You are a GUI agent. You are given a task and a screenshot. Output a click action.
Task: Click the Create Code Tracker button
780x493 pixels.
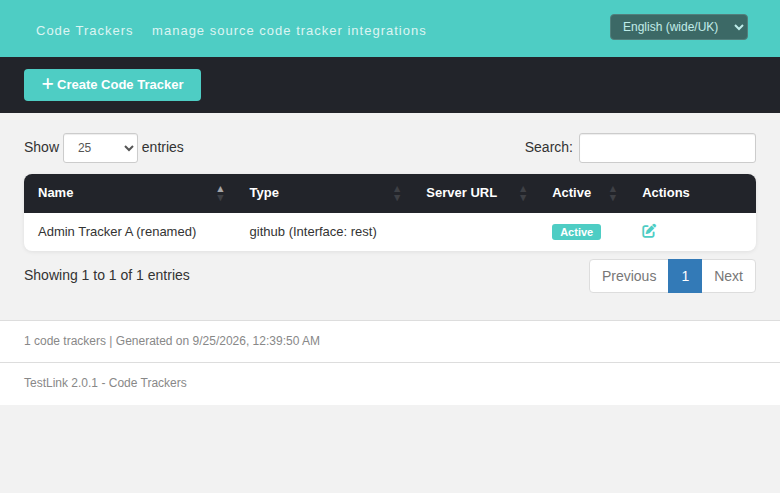112,85
